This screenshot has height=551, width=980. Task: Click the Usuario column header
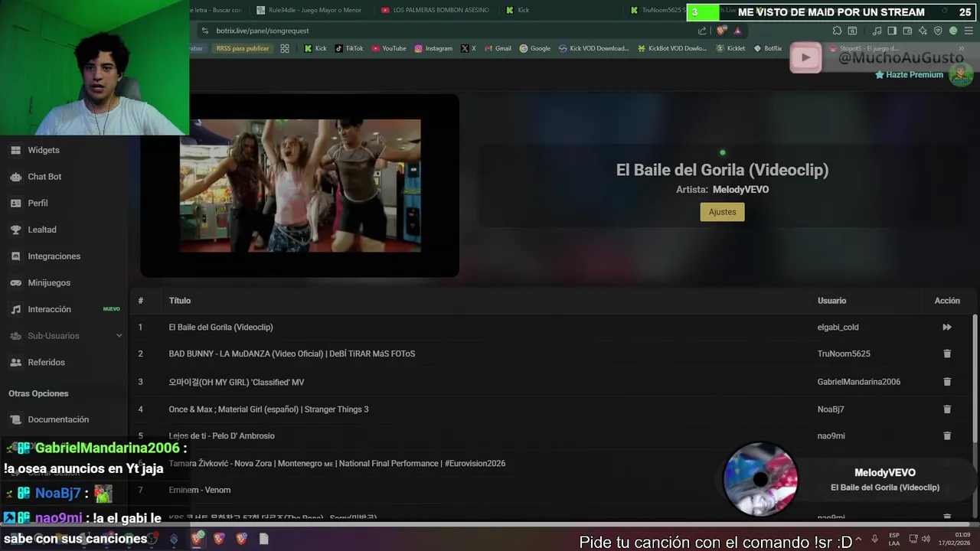tap(831, 301)
